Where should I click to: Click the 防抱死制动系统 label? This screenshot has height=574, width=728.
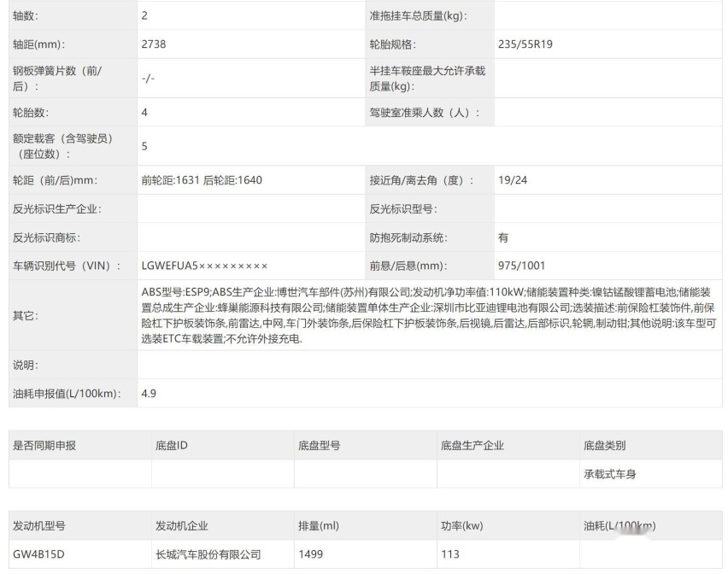coord(408,238)
